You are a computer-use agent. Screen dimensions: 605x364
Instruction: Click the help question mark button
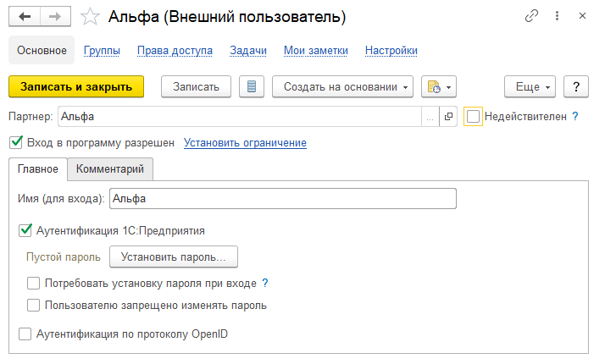(576, 86)
